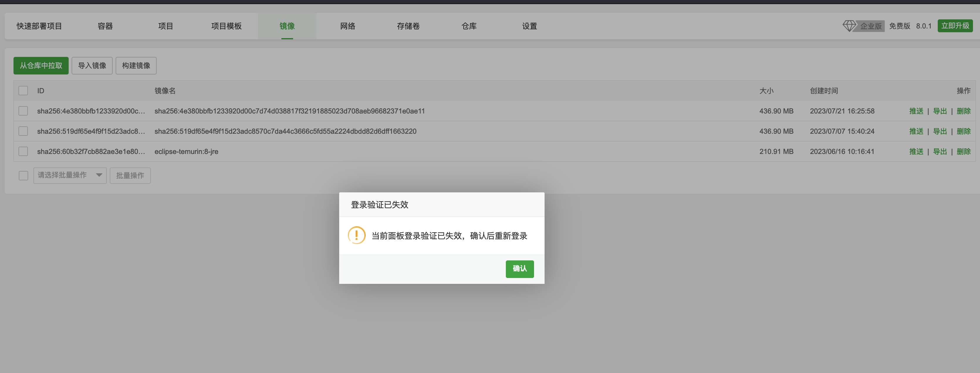Check the box for sha256:519df65e row

(x=23, y=131)
